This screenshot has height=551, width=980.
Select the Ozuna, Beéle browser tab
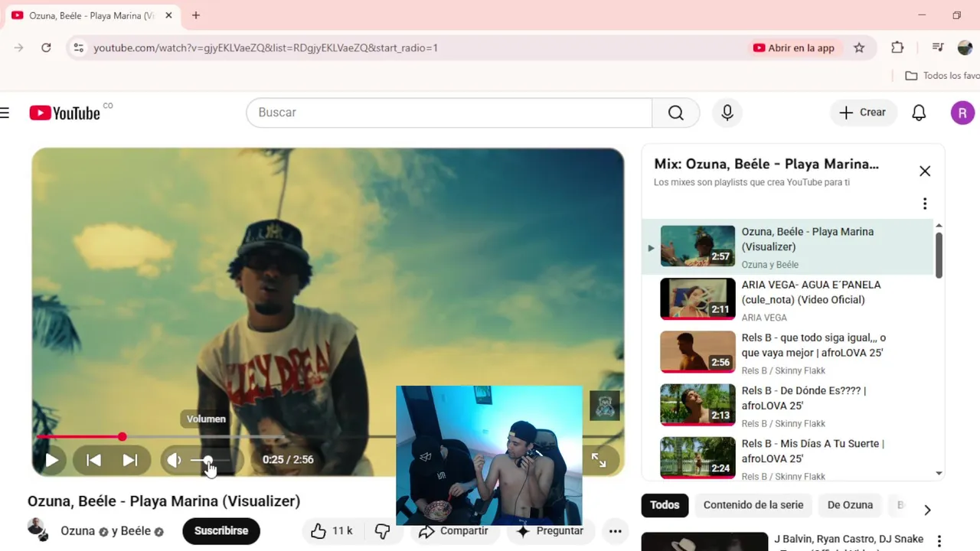(x=92, y=15)
